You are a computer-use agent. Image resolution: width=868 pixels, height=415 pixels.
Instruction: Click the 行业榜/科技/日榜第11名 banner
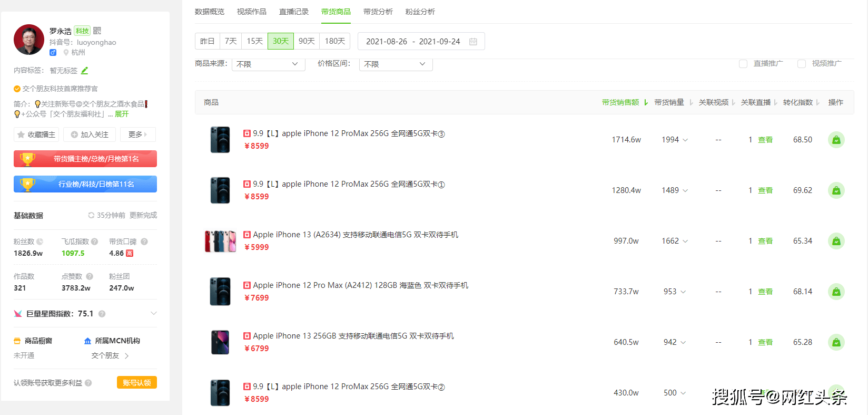pyautogui.click(x=85, y=184)
